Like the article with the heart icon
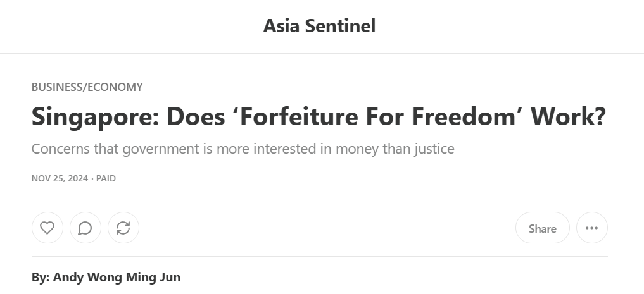The height and width of the screenshot is (294, 644). 47,228
